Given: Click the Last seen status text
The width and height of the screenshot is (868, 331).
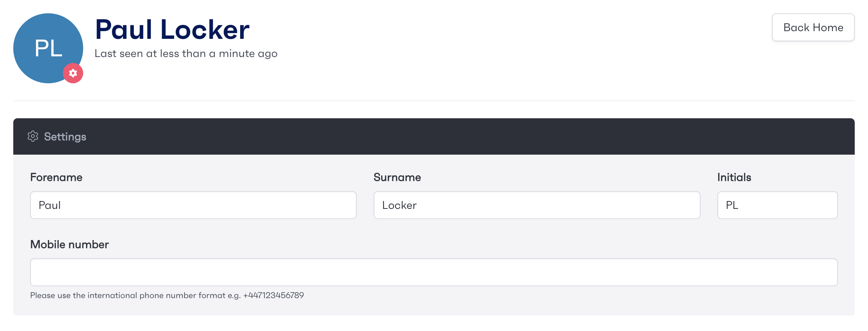Looking at the screenshot, I should pyautogui.click(x=186, y=54).
